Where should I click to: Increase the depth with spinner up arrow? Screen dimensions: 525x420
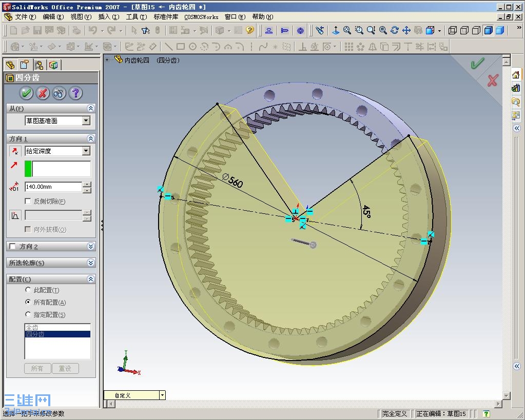tap(87, 184)
